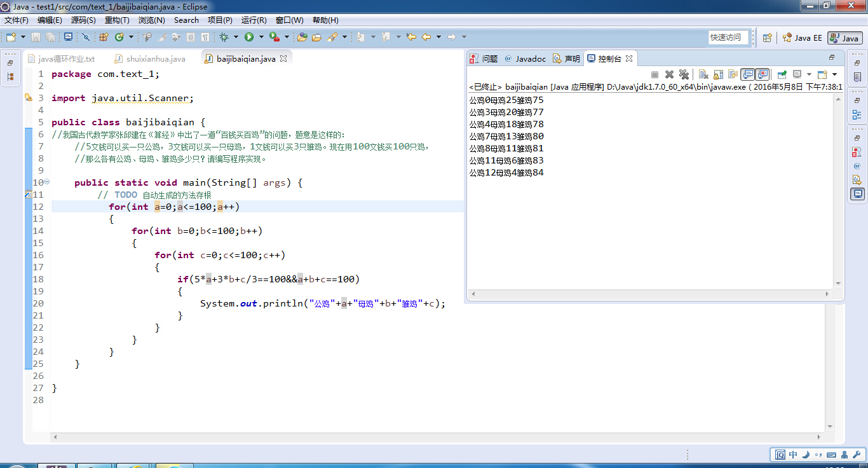Screen dimensions: 868x468
Task: Click the Search flashlight toolbar icon
Action: (x=332, y=37)
